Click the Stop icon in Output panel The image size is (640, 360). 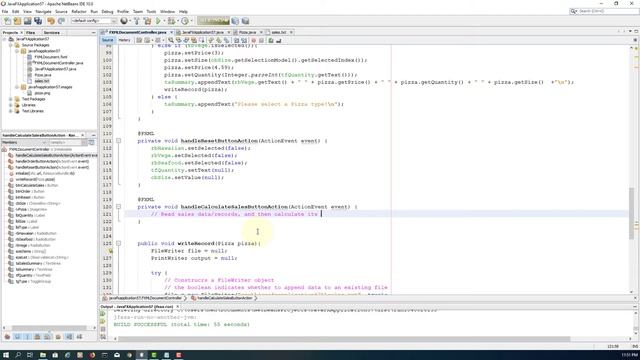point(103,329)
